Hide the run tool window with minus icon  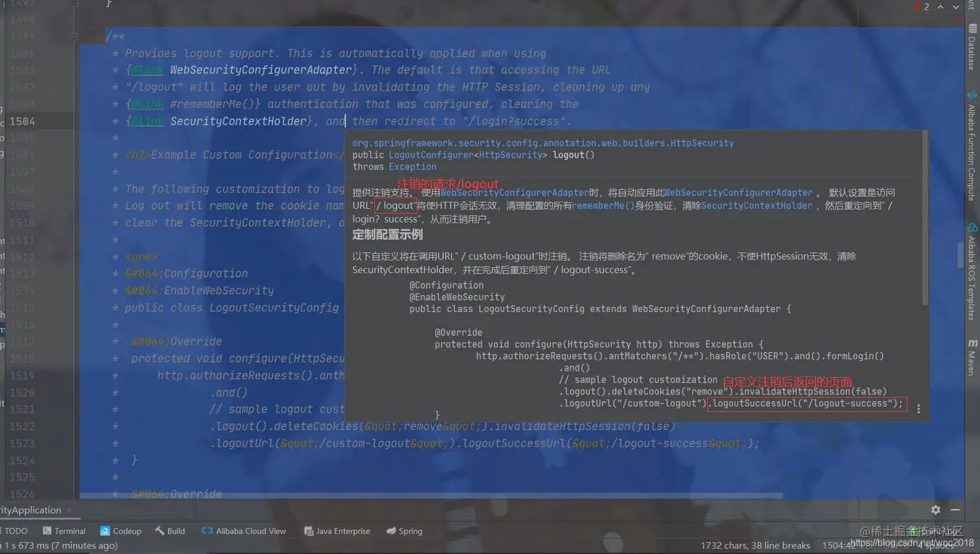point(955,510)
